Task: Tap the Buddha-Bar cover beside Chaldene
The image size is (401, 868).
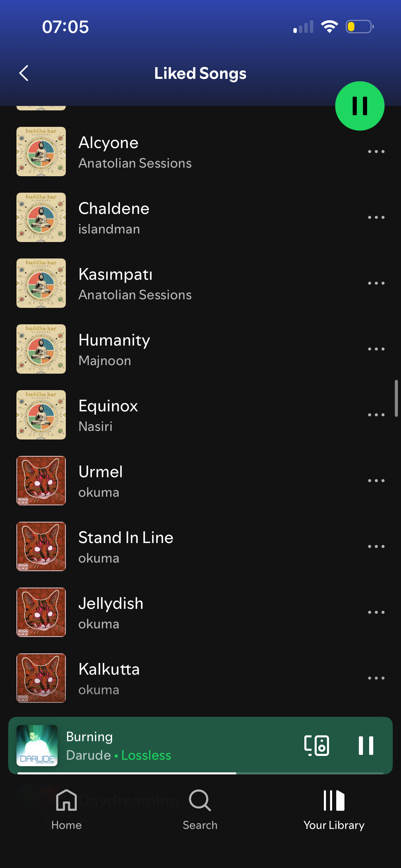Action: 41,217
